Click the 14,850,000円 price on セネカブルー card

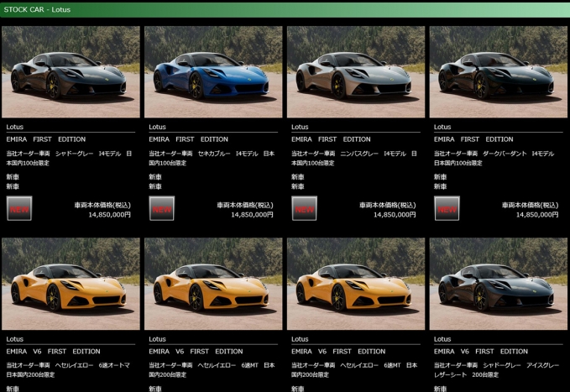pyautogui.click(x=252, y=215)
